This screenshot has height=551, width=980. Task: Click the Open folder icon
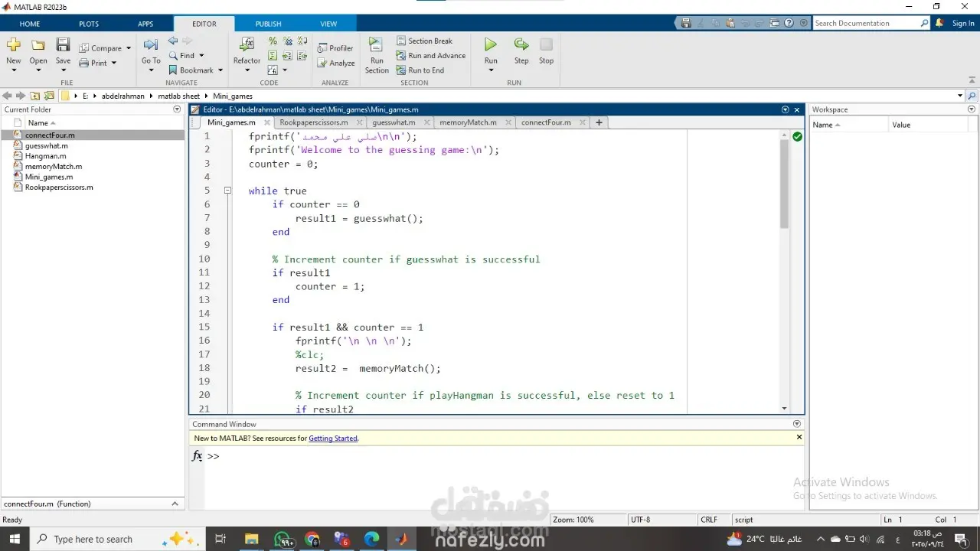click(38, 45)
